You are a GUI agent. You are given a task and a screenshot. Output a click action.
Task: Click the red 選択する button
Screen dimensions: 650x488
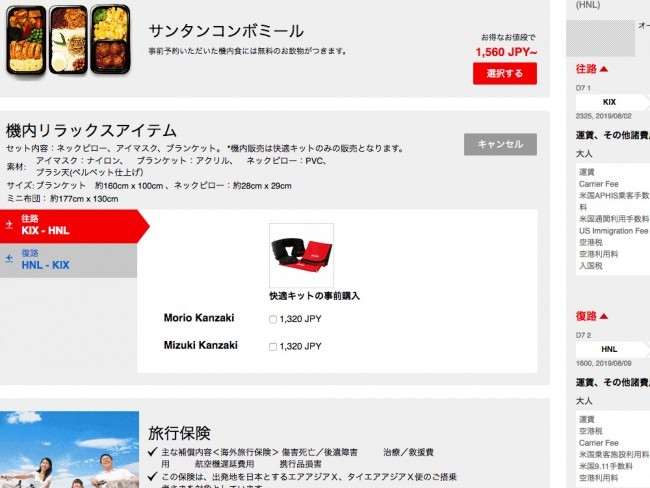[504, 73]
